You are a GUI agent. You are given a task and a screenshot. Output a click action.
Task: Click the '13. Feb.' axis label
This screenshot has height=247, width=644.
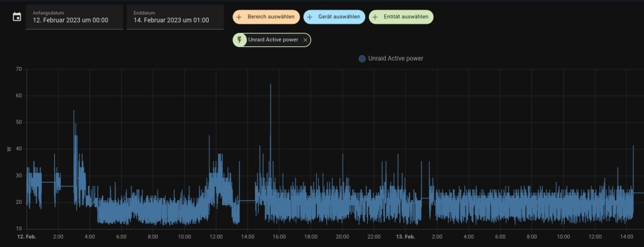[405, 237]
